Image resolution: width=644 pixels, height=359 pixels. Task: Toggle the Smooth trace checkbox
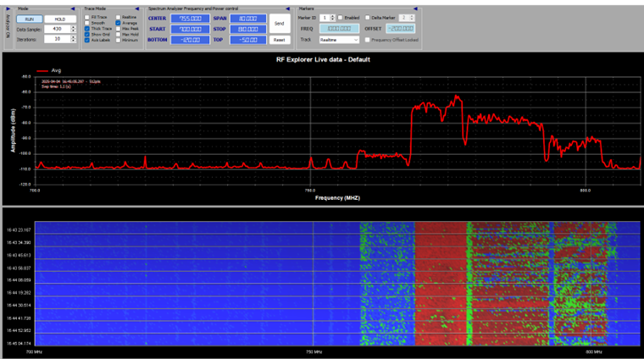tap(87, 22)
